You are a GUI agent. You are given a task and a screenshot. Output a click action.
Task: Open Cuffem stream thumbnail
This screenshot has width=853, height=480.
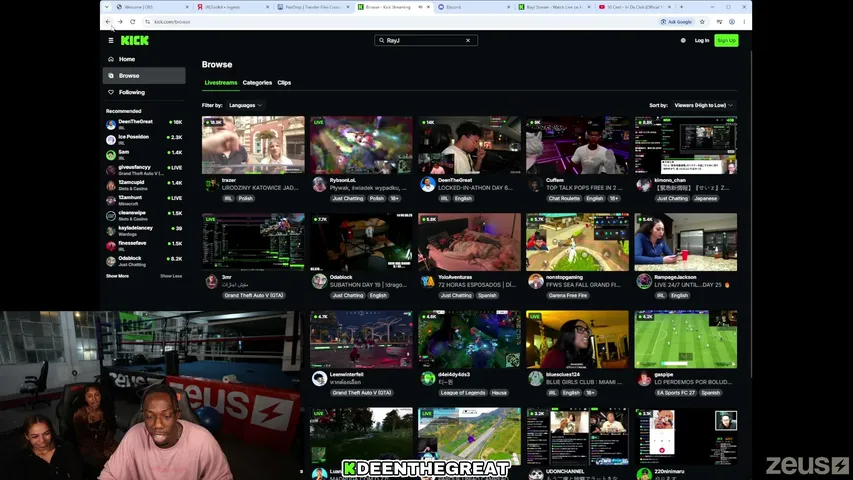[x=577, y=145]
